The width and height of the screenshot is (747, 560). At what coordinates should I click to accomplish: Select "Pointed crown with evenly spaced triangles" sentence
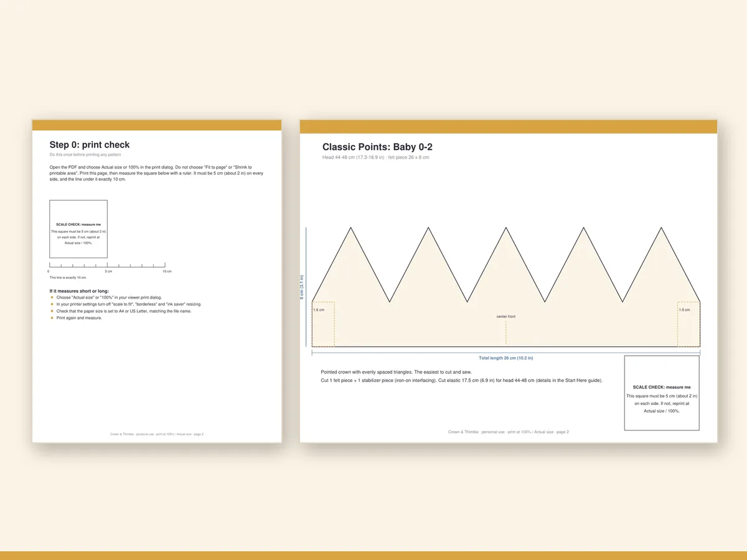click(x=397, y=372)
